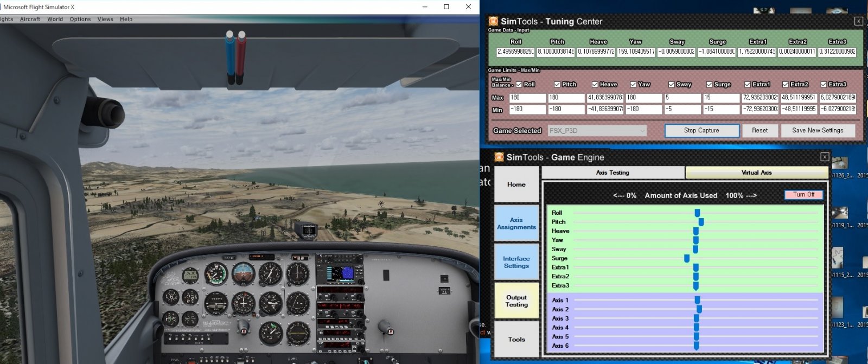
Task: Toggle the Extra2 balance checkbox
Action: tap(786, 84)
